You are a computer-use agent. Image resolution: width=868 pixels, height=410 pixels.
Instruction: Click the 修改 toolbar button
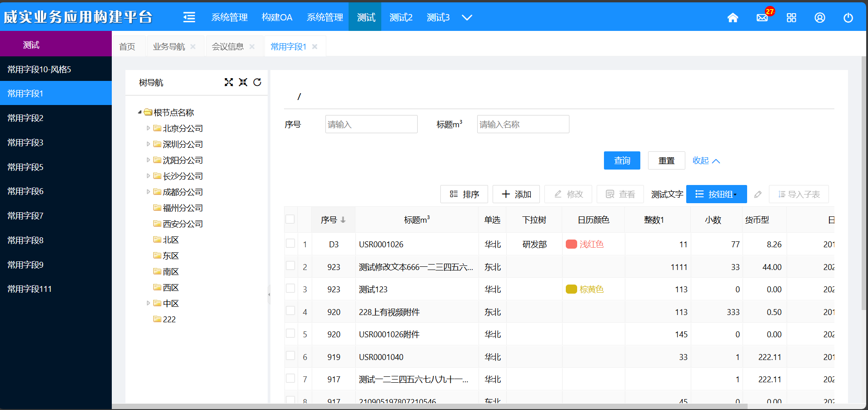[568, 194]
